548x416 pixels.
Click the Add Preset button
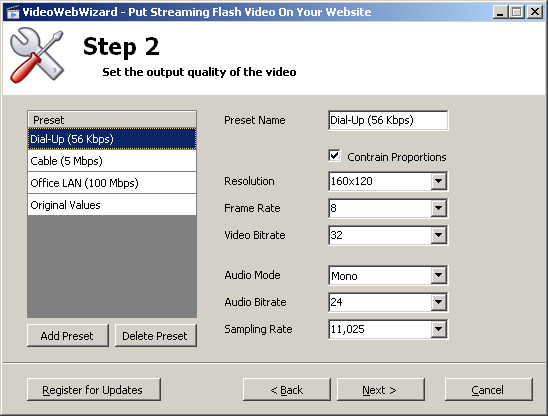(68, 336)
